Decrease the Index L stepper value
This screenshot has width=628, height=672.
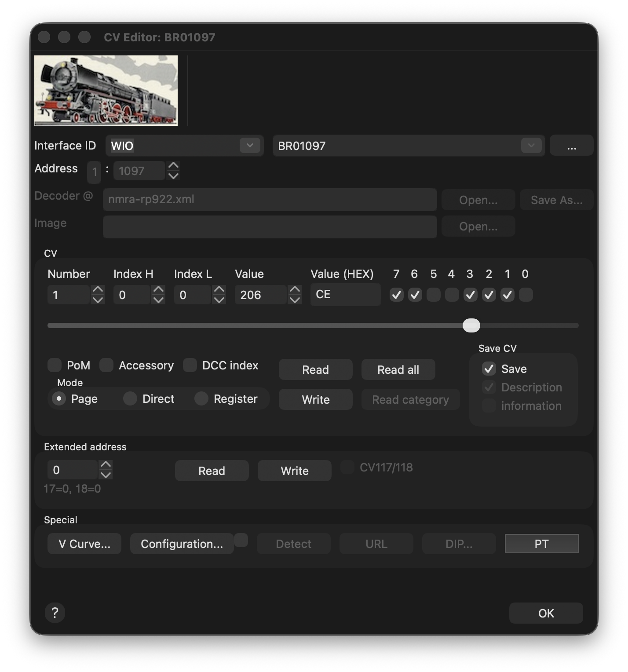click(x=219, y=300)
